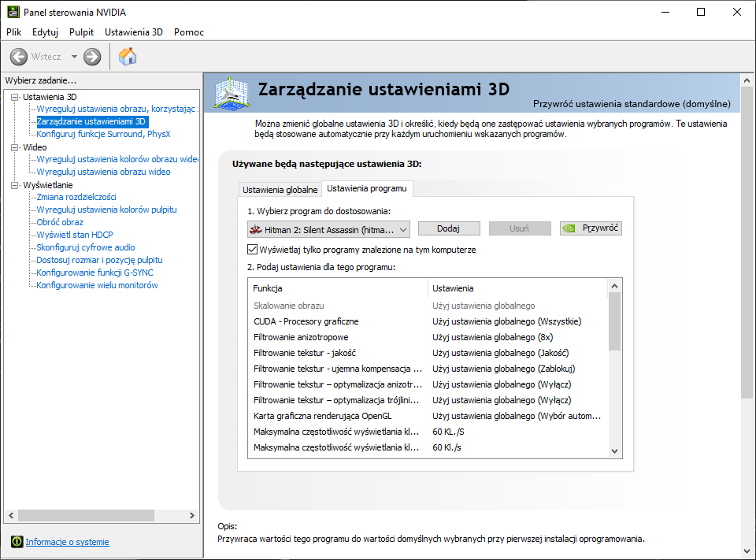
Task: Open 'Konfigurowanie funkcji G-SYNC' item
Action: [x=95, y=272]
